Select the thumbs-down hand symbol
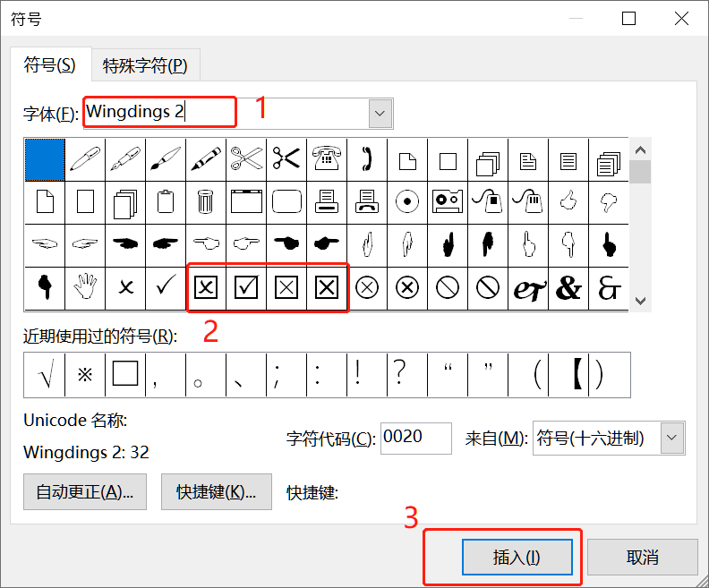The height and width of the screenshot is (588, 709). tap(609, 202)
